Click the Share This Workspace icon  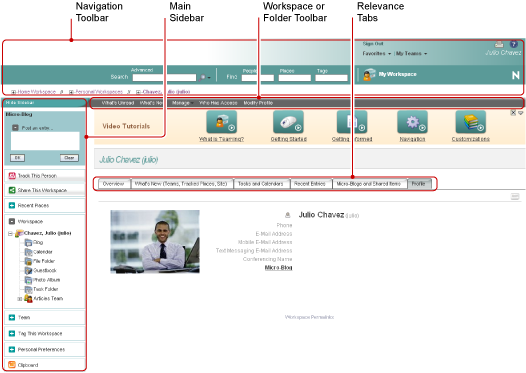point(12,190)
